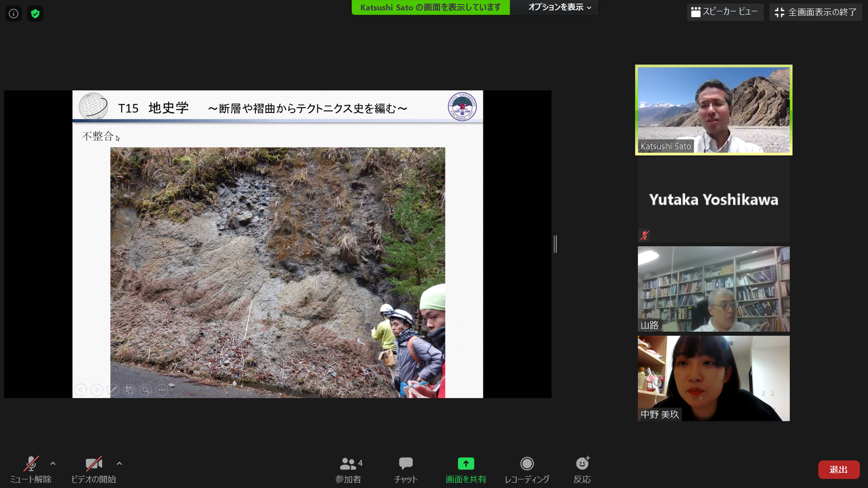The height and width of the screenshot is (488, 868).
Task: Click the zoom magnifier in slideshow controls
Action: [x=146, y=390]
